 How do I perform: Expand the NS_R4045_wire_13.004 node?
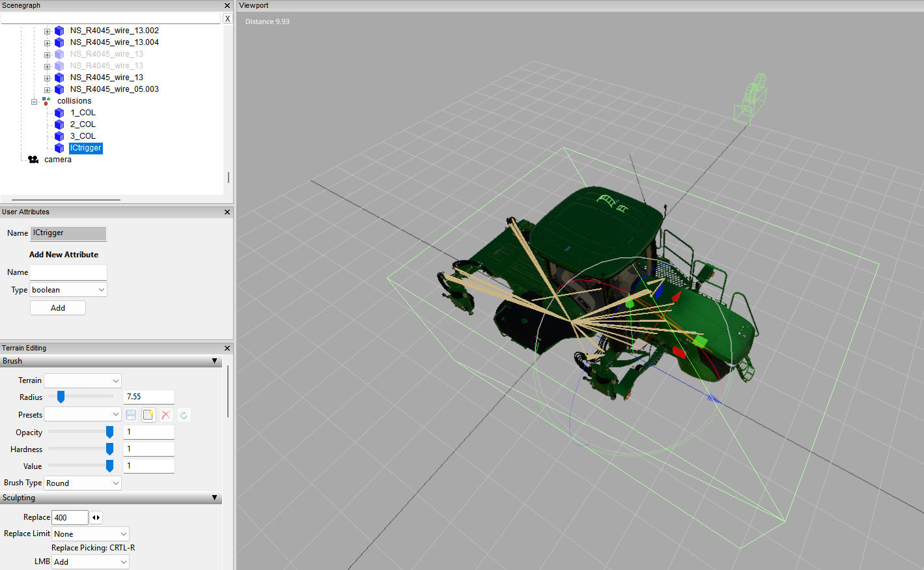pos(47,43)
